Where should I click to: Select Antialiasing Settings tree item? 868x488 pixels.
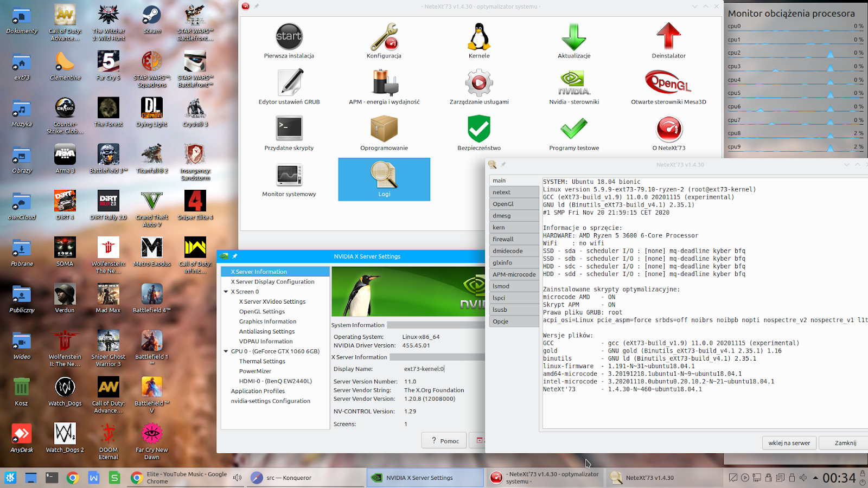click(267, 331)
